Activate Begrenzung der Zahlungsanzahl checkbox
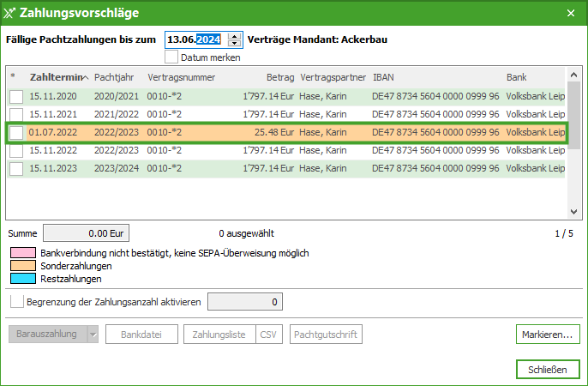Screen dimensions: 588x386 point(16,302)
